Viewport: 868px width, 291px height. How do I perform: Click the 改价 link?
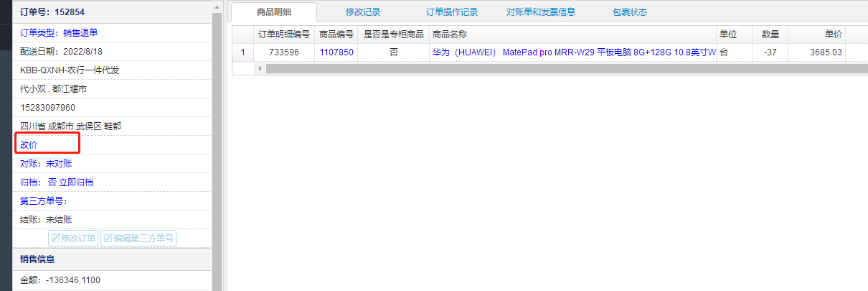point(29,145)
